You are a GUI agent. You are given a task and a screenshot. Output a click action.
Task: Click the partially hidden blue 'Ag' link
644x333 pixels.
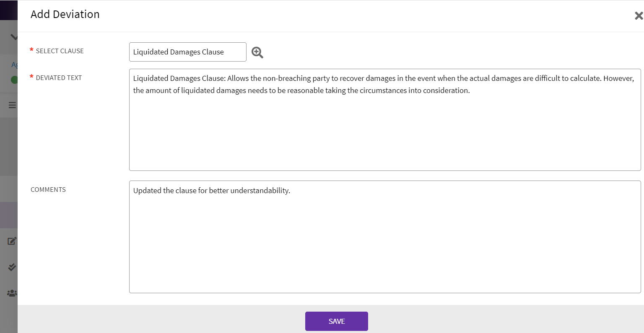14,65
